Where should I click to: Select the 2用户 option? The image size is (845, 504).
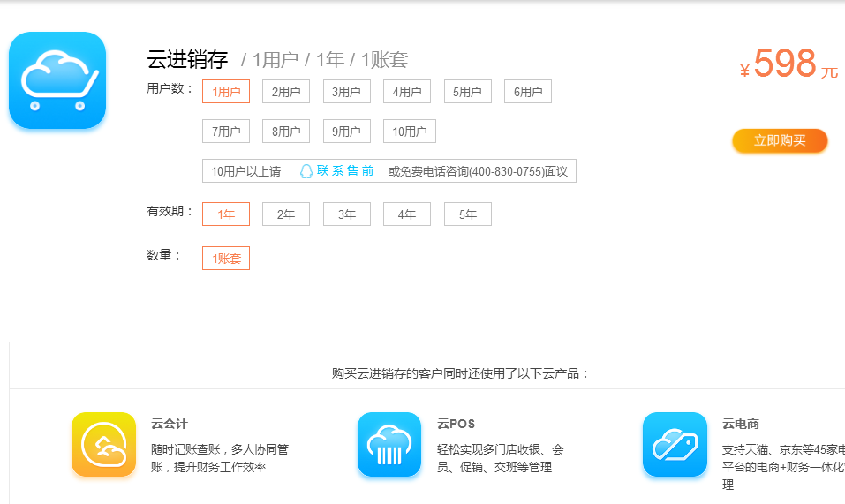click(286, 92)
